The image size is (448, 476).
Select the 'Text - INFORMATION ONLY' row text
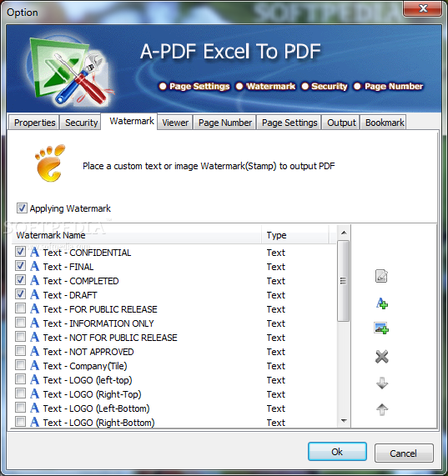click(98, 323)
